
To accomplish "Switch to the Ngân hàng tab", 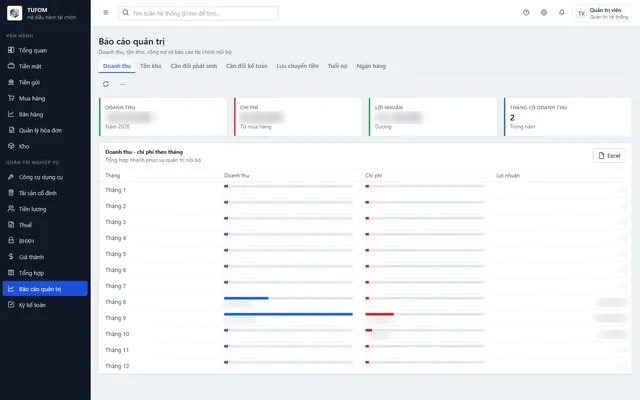I will [x=371, y=66].
